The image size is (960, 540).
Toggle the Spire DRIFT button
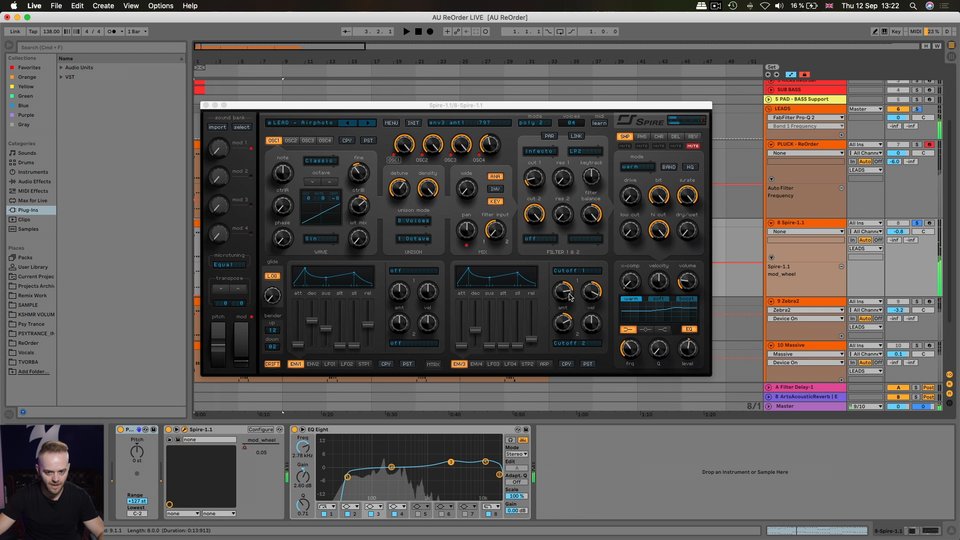272,364
